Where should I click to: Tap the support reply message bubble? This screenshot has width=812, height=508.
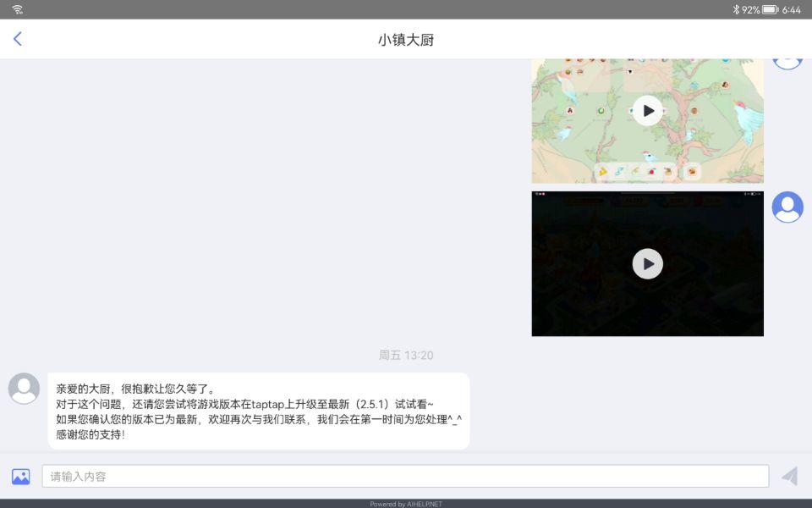259,411
